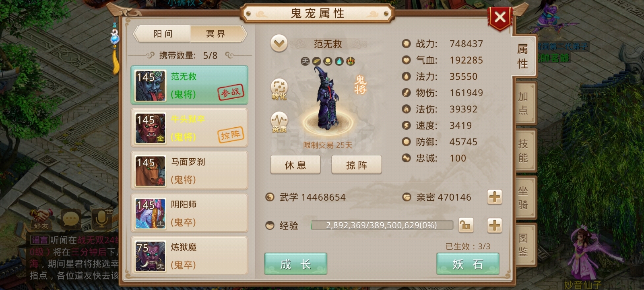The width and height of the screenshot is (644, 290).
Task: Open the 资质 aptitude icon
Action: click(279, 122)
